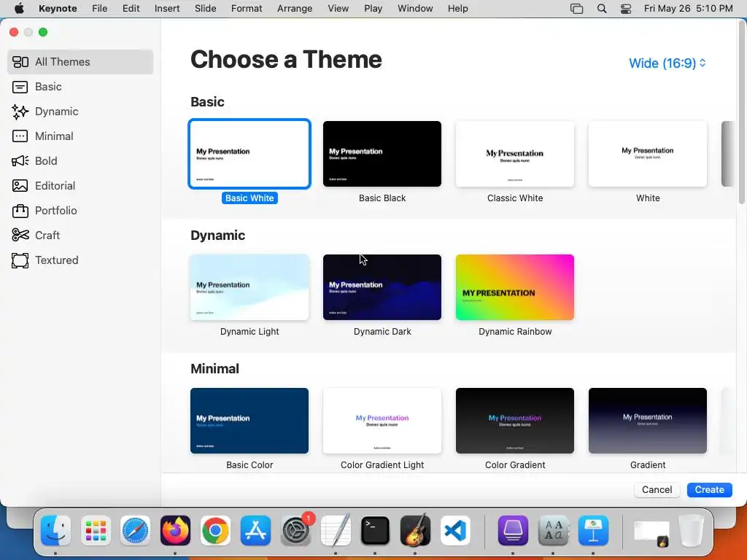Click the Cancel button
The width and height of the screenshot is (747, 560).
tap(657, 489)
